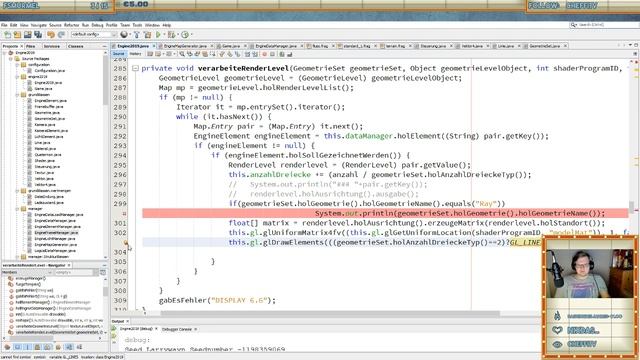Select EngineFrameManager.java in project tree

coord(56,232)
